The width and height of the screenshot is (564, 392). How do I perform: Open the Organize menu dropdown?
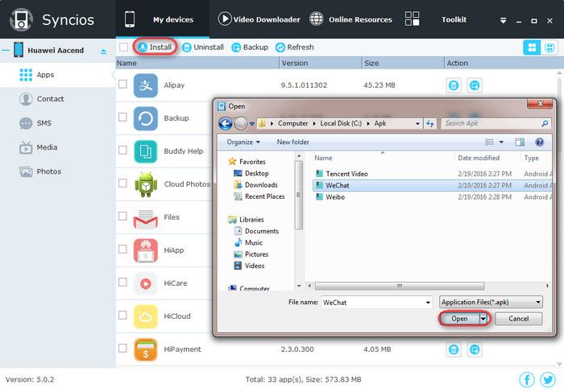point(243,142)
